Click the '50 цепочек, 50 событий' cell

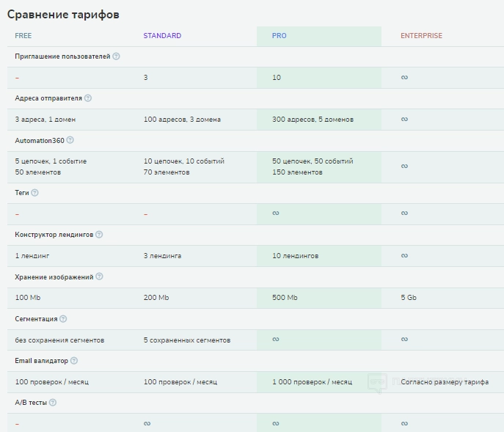point(313,161)
